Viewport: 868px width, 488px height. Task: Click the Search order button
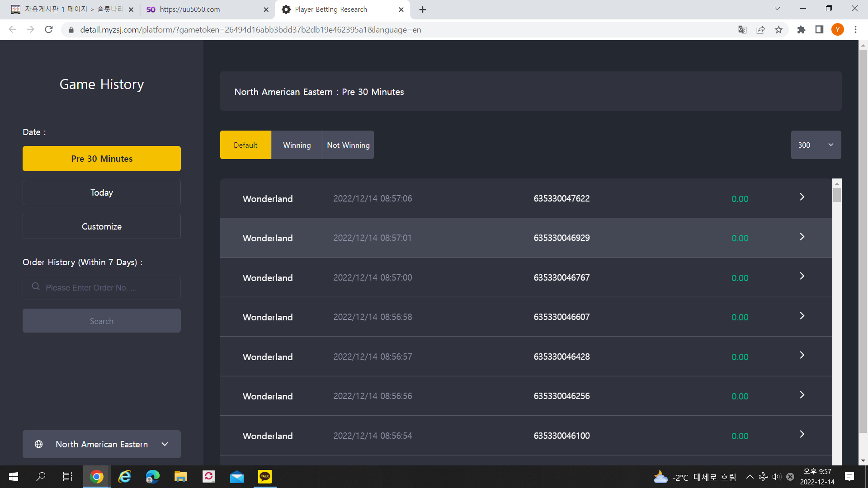point(102,321)
